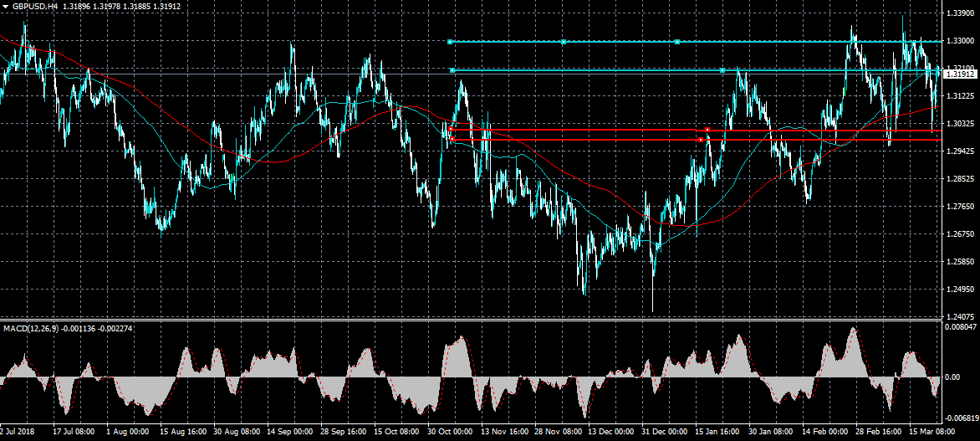980x441 pixels.
Task: Click the 30 Oct 00:00 time label
Action: (451, 433)
